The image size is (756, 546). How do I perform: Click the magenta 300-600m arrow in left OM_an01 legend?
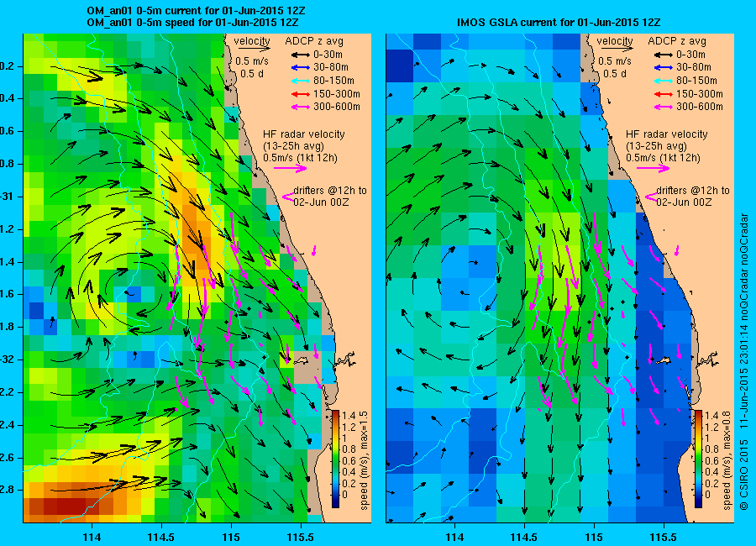(x=299, y=107)
